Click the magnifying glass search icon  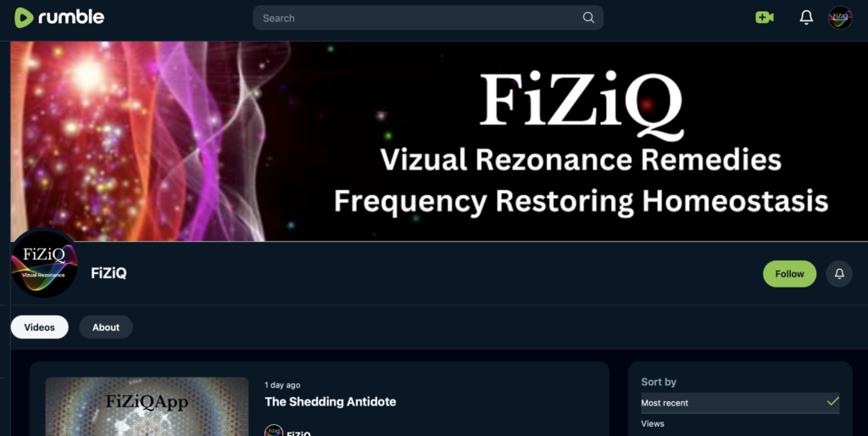(588, 18)
